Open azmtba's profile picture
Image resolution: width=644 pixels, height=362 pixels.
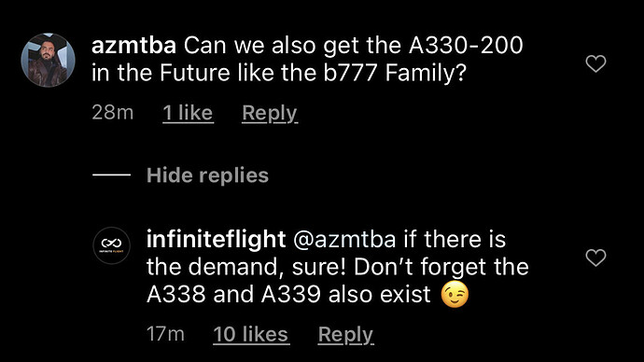pos(48,60)
